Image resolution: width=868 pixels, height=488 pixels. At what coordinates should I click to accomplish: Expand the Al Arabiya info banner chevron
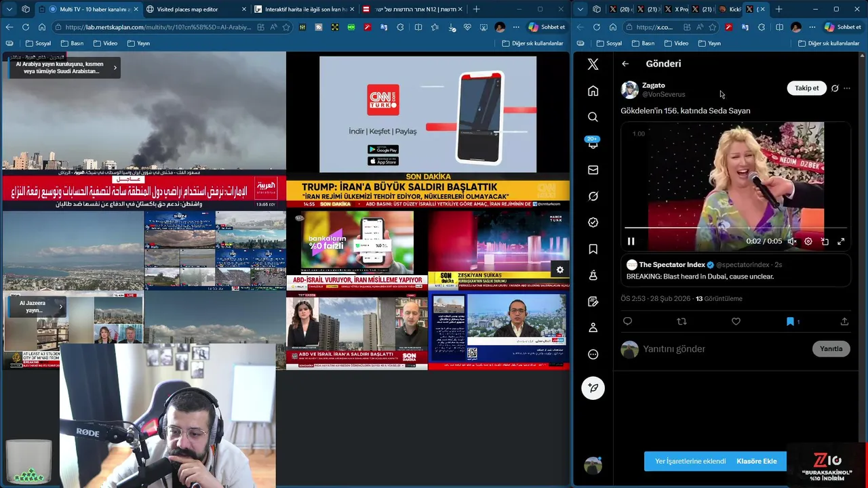pyautogui.click(x=115, y=67)
